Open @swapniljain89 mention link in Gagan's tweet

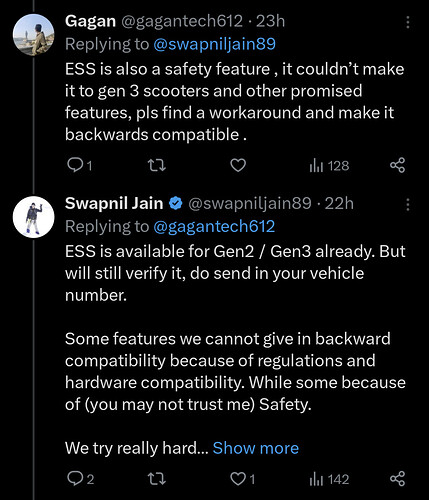pyautogui.click(x=214, y=44)
